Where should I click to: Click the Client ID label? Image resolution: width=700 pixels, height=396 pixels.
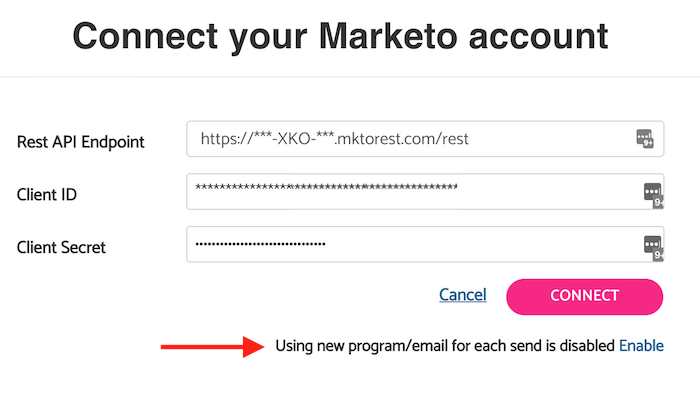point(46,195)
